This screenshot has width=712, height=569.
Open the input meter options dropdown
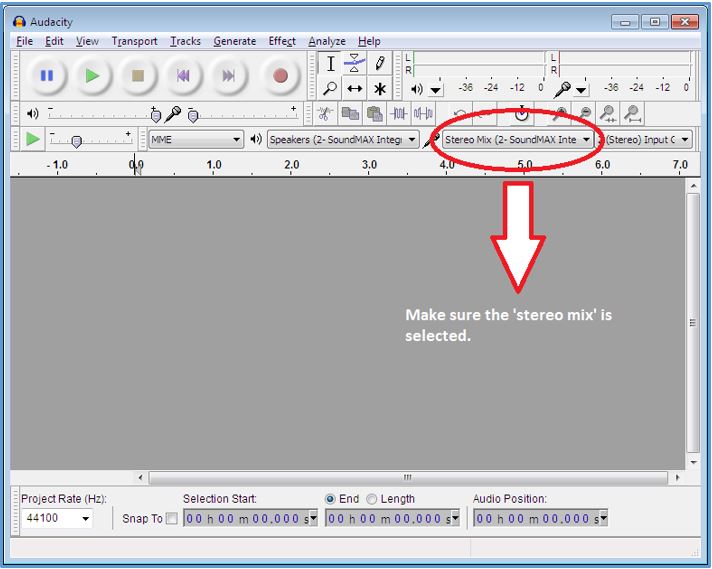(581, 90)
